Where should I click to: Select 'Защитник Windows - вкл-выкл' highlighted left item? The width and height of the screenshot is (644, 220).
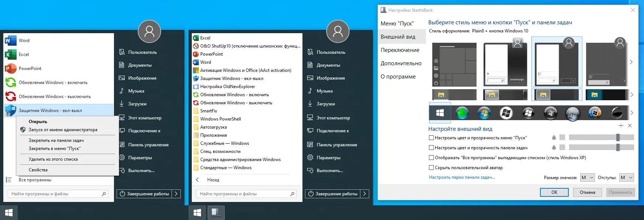[x=59, y=111]
